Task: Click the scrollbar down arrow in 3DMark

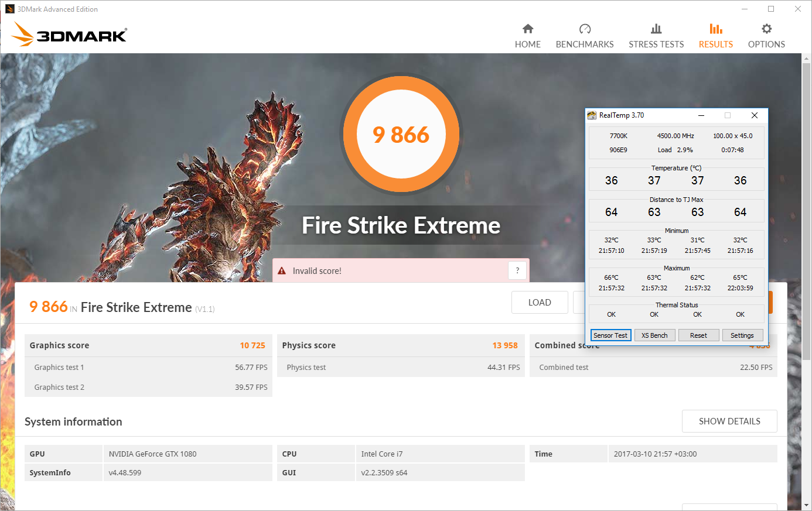Action: pyautogui.click(x=807, y=505)
